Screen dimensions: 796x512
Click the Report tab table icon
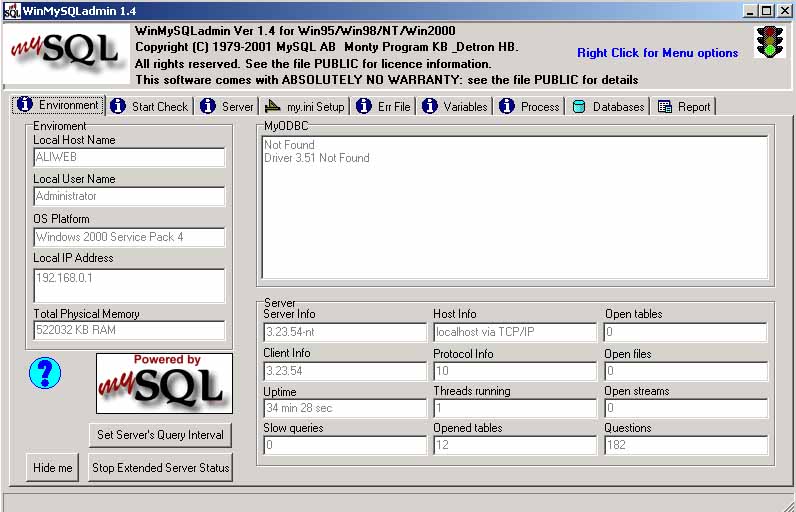coord(665,107)
